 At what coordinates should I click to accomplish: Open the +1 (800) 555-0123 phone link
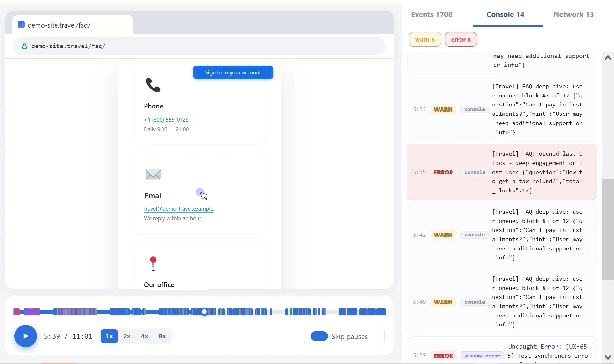click(x=166, y=120)
